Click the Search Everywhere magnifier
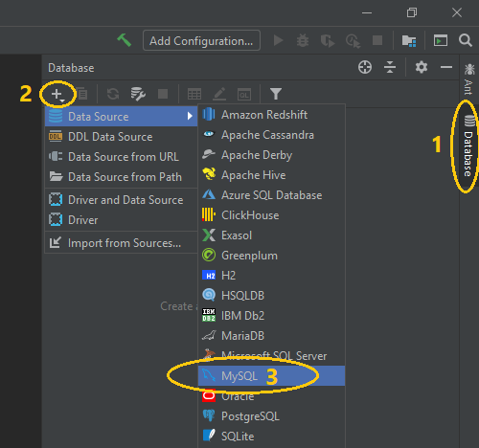 [x=466, y=40]
